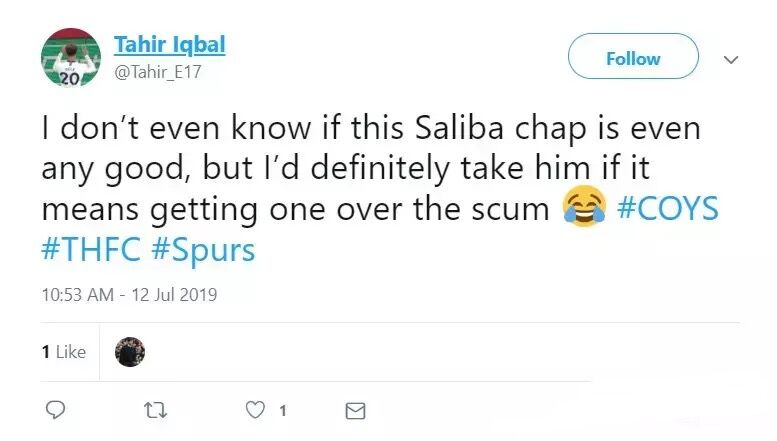
Task: Open the #COYS hashtag
Action: (668, 208)
